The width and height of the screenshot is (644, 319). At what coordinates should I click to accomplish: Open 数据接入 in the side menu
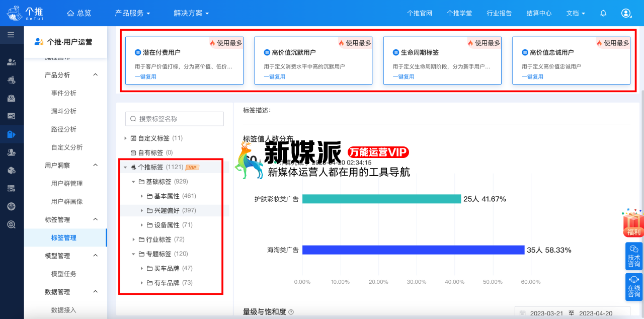tap(64, 310)
